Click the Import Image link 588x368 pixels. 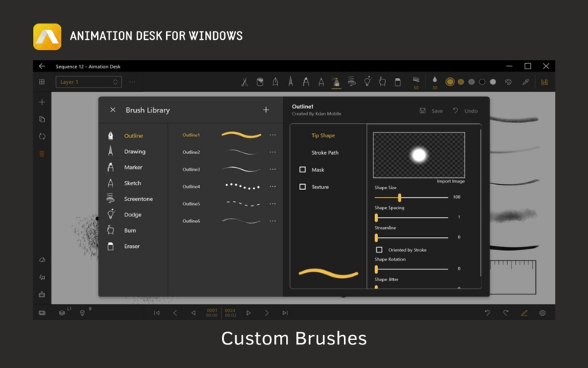point(451,181)
